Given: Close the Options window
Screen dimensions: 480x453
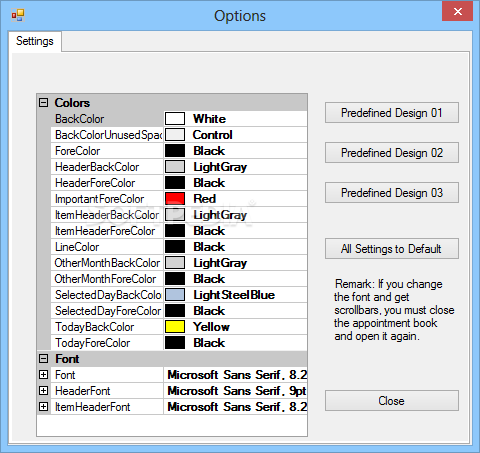Looking at the screenshot, I should pyautogui.click(x=457, y=12).
